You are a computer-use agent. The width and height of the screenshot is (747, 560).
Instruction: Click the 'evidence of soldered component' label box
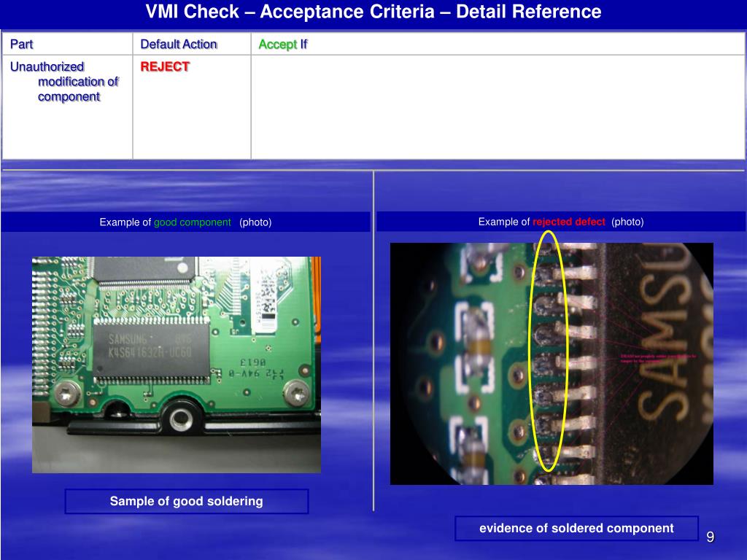tap(576, 528)
